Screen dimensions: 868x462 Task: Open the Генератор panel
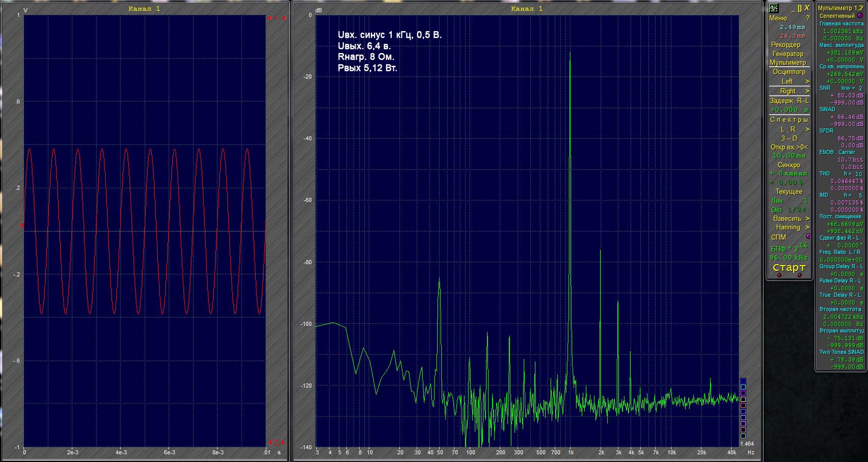pyautogui.click(x=788, y=54)
